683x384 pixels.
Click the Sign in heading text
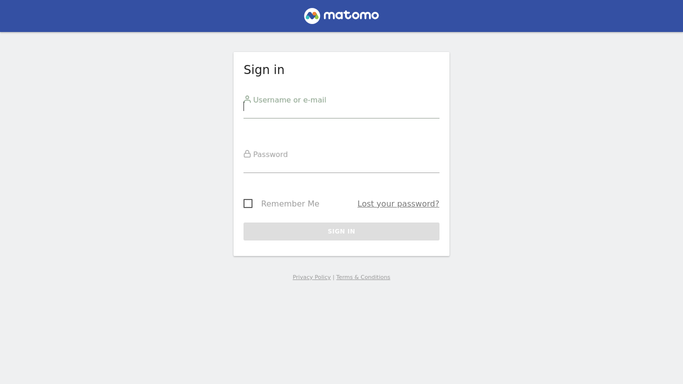click(264, 70)
